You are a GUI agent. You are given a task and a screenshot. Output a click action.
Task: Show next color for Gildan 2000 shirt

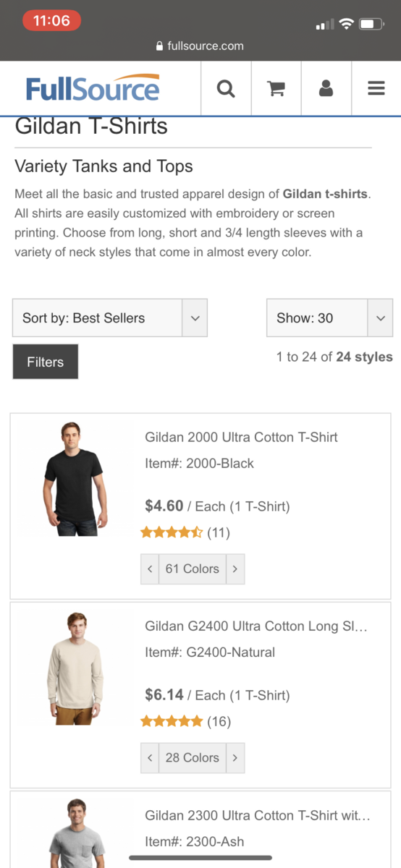point(235,569)
